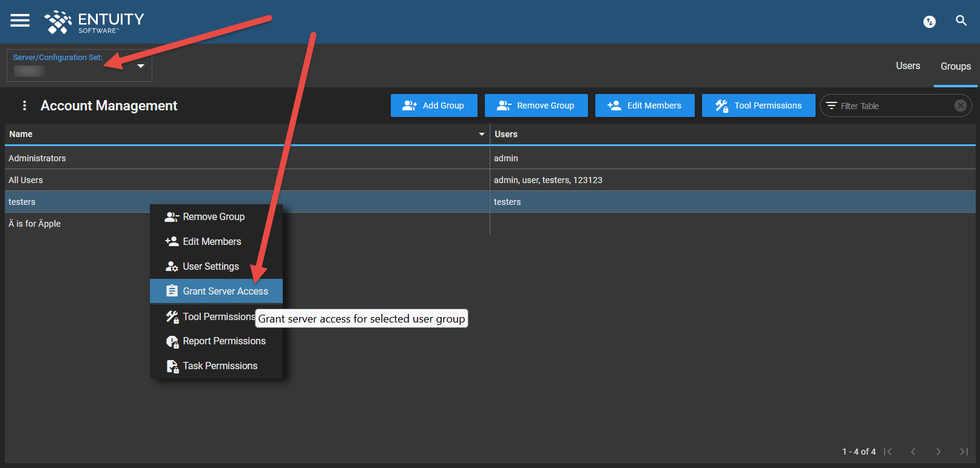Click the Tool Permissions toolbar button
This screenshot has width=980, height=468.
759,105
